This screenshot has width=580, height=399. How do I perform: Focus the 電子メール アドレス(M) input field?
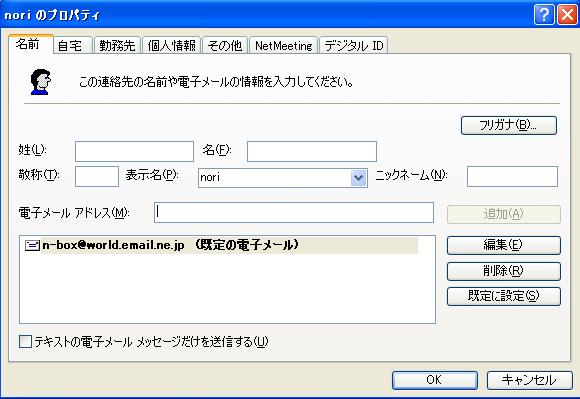pos(294,212)
